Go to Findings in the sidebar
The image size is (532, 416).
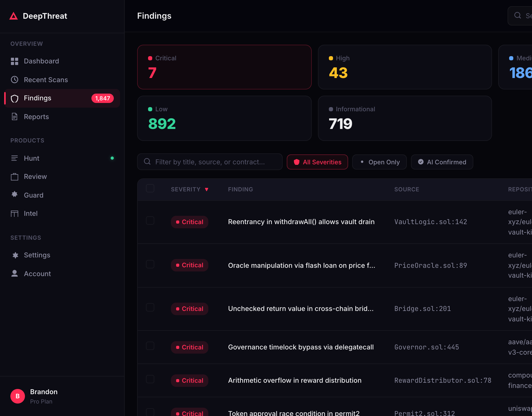coord(37,98)
